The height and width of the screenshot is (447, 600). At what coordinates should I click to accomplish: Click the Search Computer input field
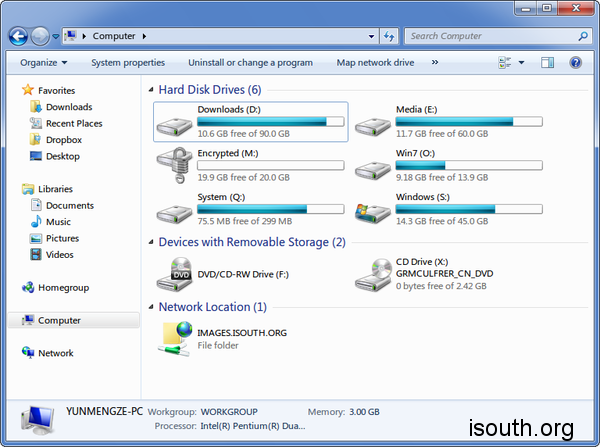[490, 36]
